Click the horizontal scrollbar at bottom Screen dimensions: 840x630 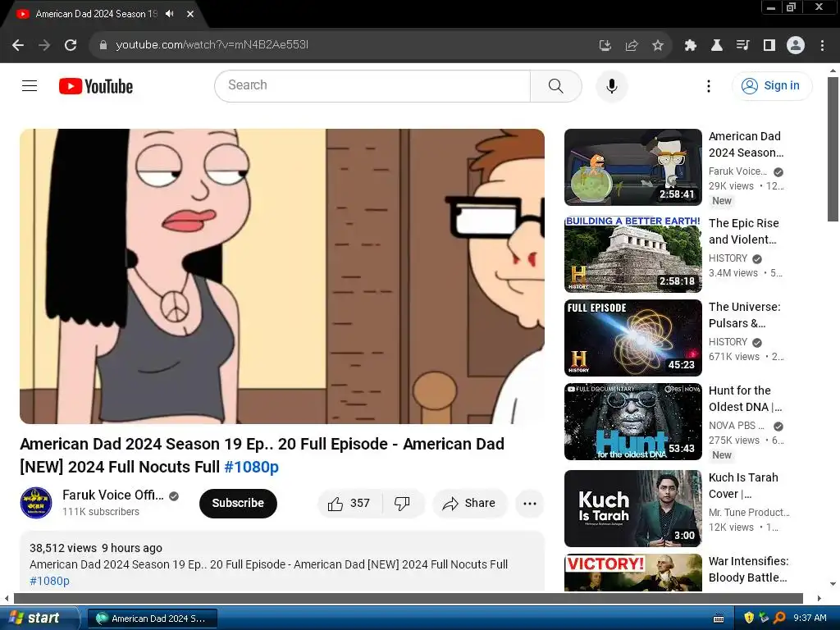tap(409, 598)
